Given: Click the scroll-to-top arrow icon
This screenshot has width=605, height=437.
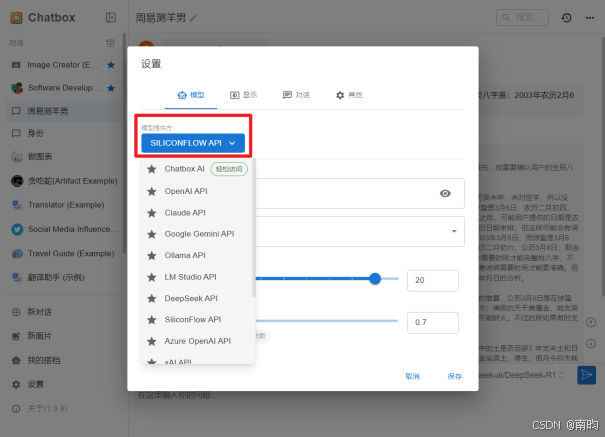Looking at the screenshot, I should pos(591,322).
